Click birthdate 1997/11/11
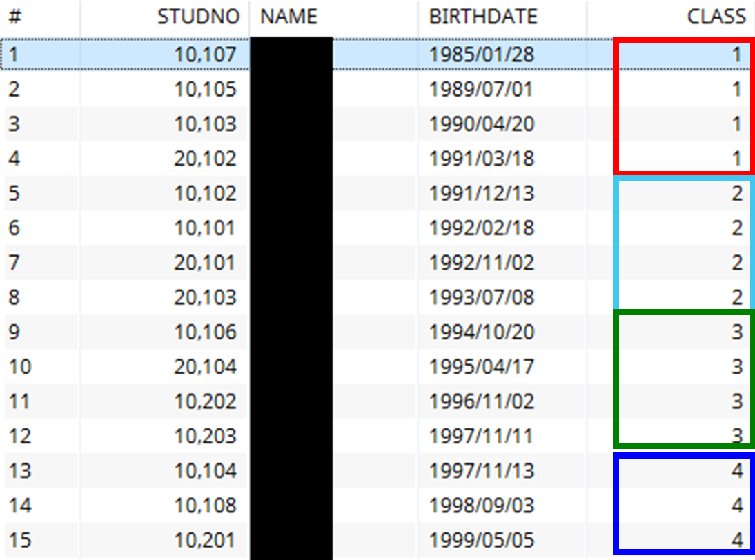This screenshot has width=755, height=560. tap(481, 435)
